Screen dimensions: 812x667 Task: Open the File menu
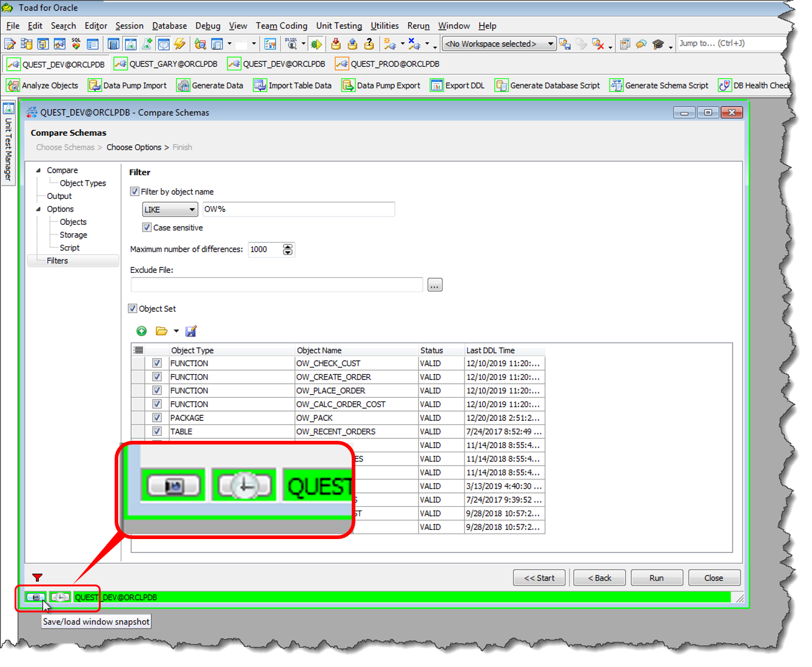click(x=13, y=25)
